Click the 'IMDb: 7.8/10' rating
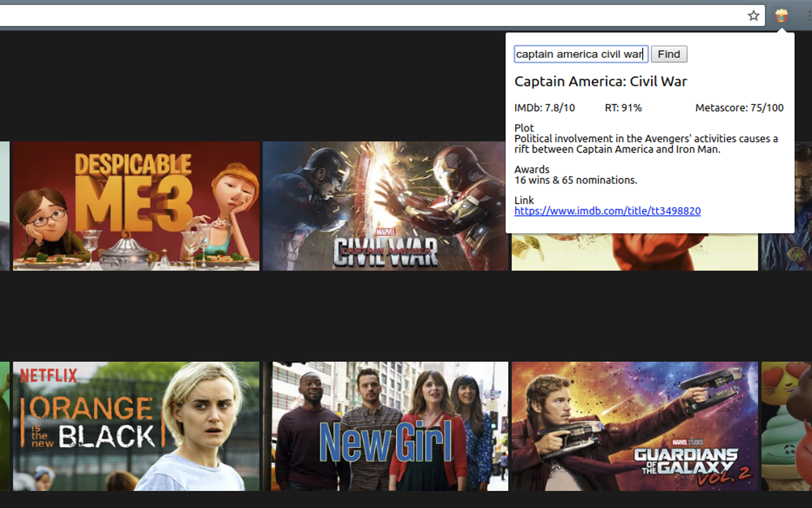The image size is (812, 508). coord(544,108)
